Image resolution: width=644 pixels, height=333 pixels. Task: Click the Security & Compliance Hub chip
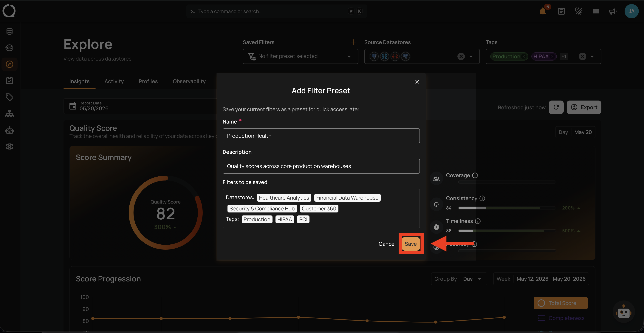tap(262, 209)
